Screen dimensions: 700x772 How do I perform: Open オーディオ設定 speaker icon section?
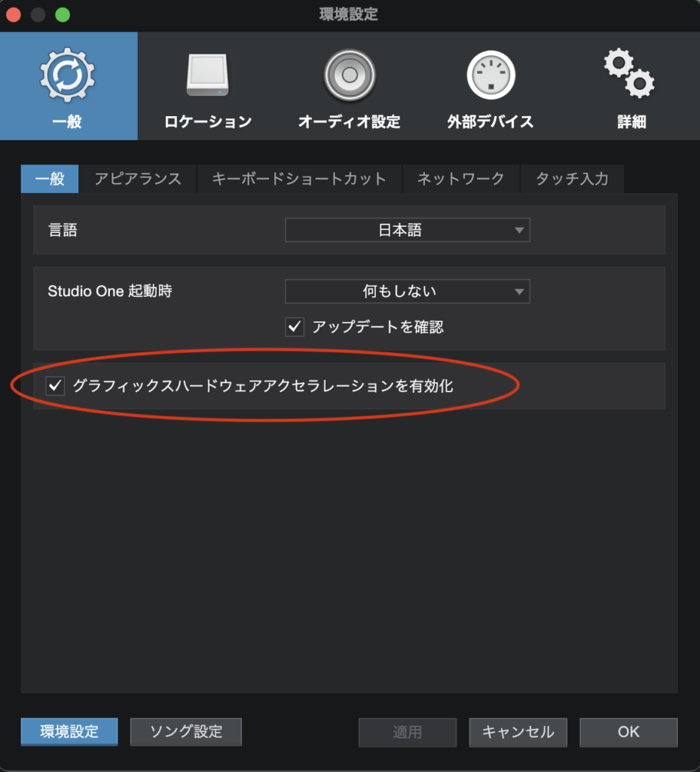(349, 75)
